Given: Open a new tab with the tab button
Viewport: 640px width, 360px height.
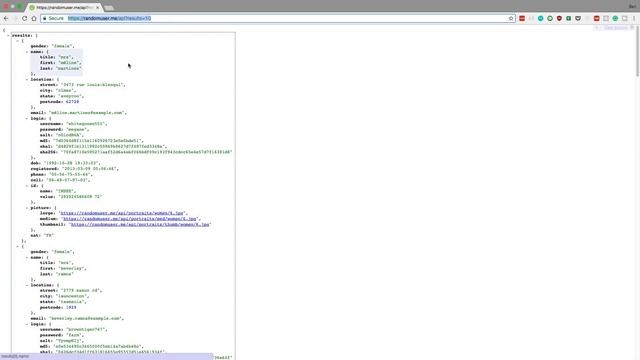Looking at the screenshot, I should (109, 8).
